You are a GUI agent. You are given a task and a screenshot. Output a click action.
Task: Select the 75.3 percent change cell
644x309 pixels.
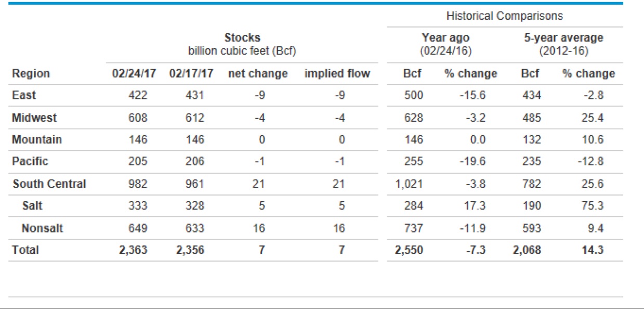(592, 205)
